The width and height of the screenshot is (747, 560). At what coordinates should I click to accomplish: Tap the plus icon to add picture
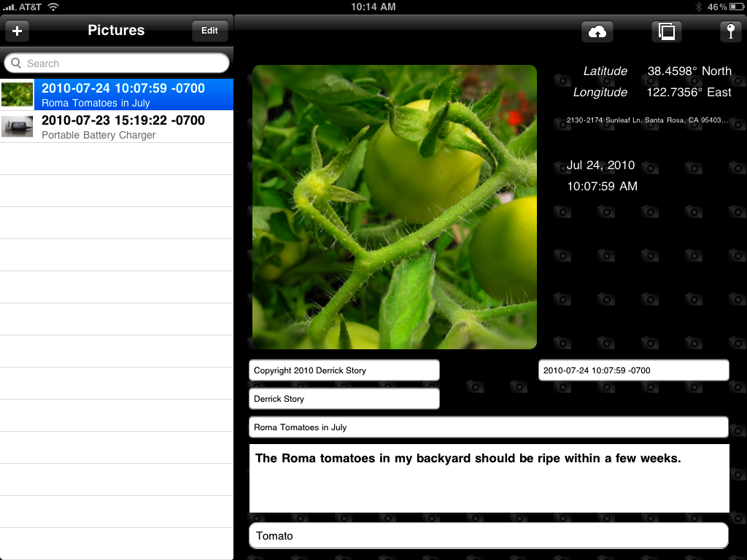point(17,31)
